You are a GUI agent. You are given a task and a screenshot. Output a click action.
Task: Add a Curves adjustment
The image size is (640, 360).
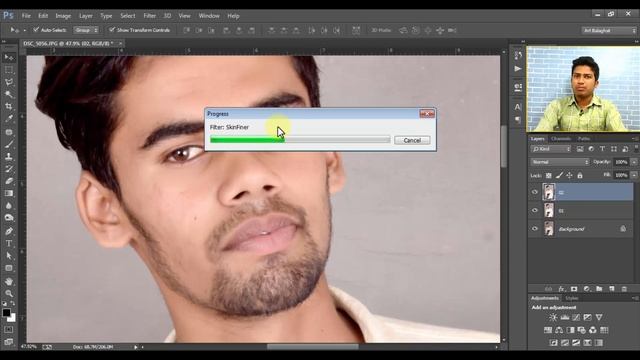pyautogui.click(x=576, y=317)
